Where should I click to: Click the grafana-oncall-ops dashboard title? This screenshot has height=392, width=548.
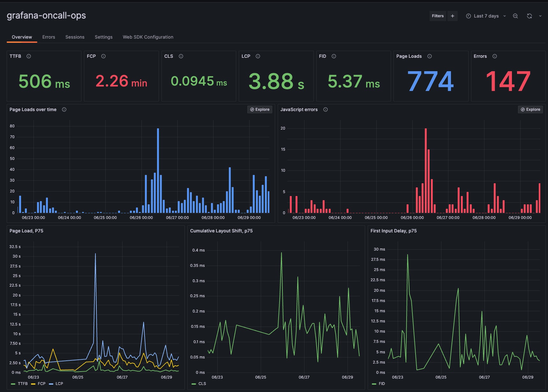pyautogui.click(x=46, y=15)
